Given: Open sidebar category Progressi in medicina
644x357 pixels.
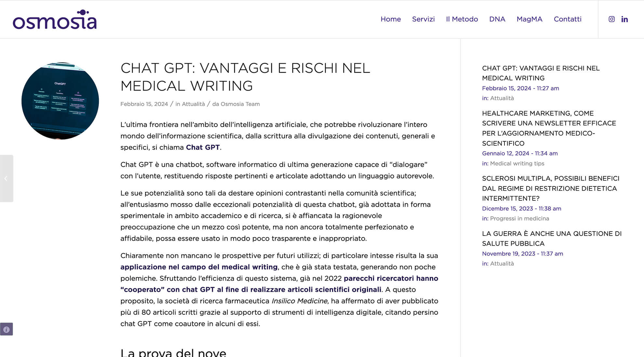Looking at the screenshot, I should coord(519,219).
